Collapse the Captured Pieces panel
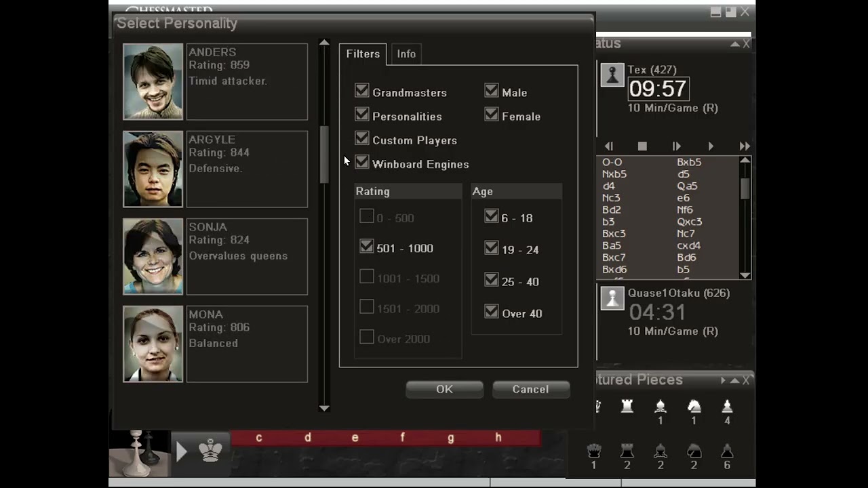 pos(735,380)
